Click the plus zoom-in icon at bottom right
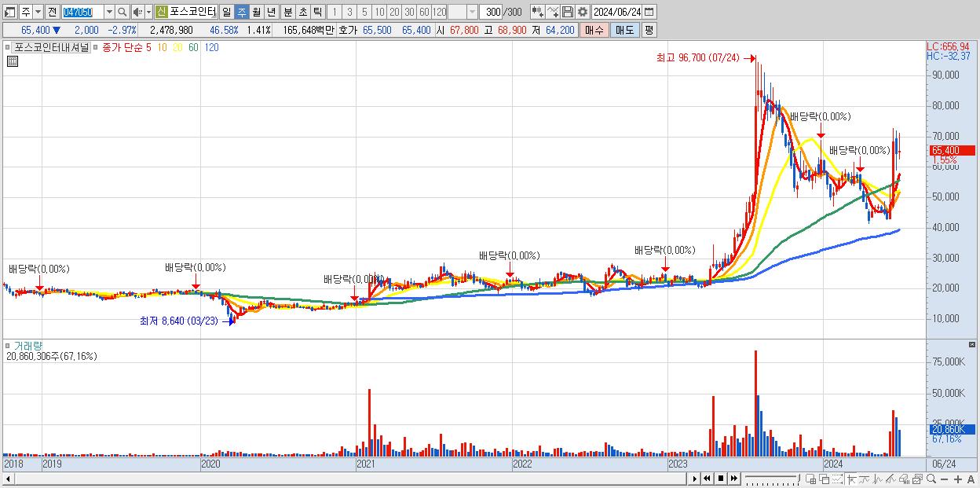980x488 pixels. 958,479
